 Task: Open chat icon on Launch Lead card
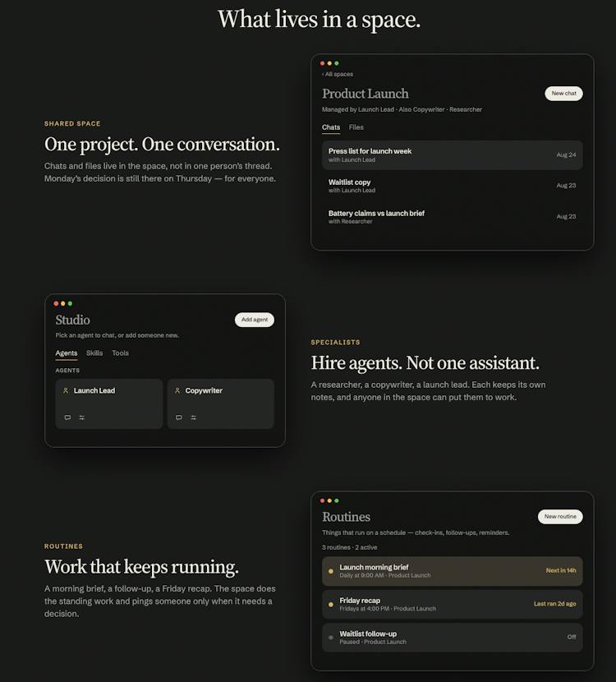click(67, 417)
